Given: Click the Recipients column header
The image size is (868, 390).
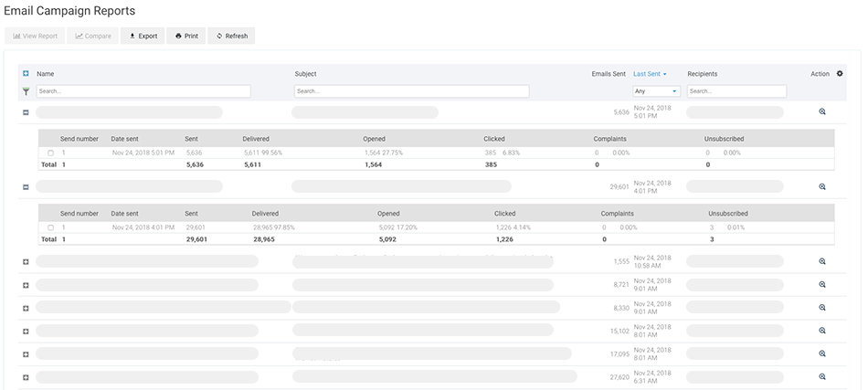Looking at the screenshot, I should pos(703,74).
